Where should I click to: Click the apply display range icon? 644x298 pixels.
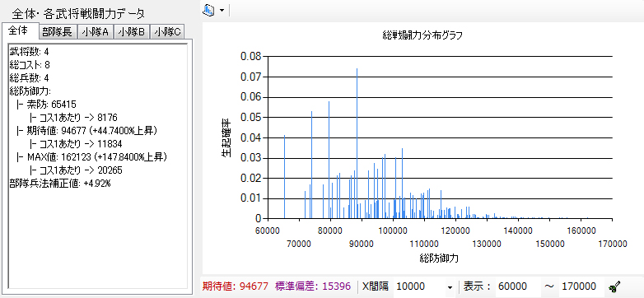[615, 286]
